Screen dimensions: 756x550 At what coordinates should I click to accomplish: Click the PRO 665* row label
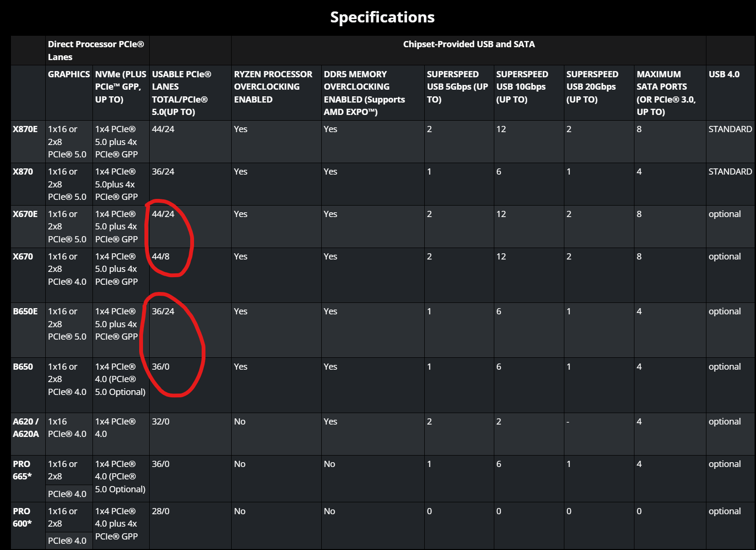pyautogui.click(x=22, y=470)
